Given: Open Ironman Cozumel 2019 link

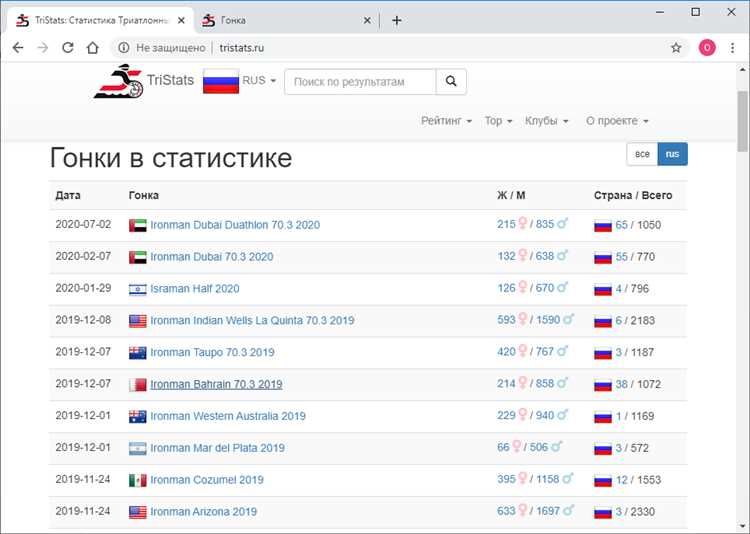Looking at the screenshot, I should tap(207, 480).
